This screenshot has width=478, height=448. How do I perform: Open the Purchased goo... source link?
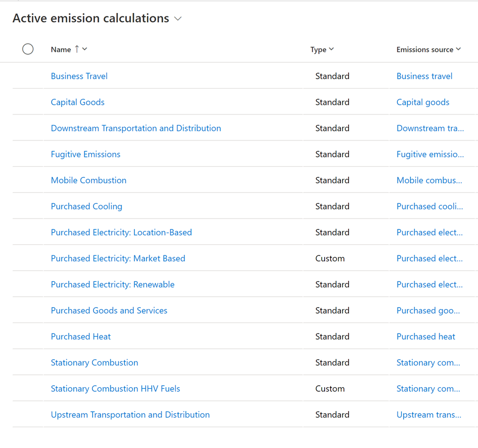click(x=428, y=311)
